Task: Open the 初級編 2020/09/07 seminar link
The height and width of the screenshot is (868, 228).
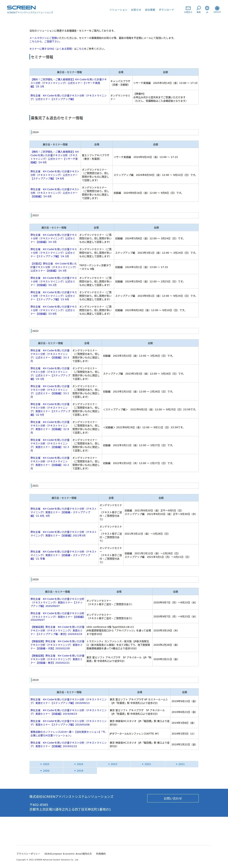Action: pyautogui.click(x=57, y=617)
